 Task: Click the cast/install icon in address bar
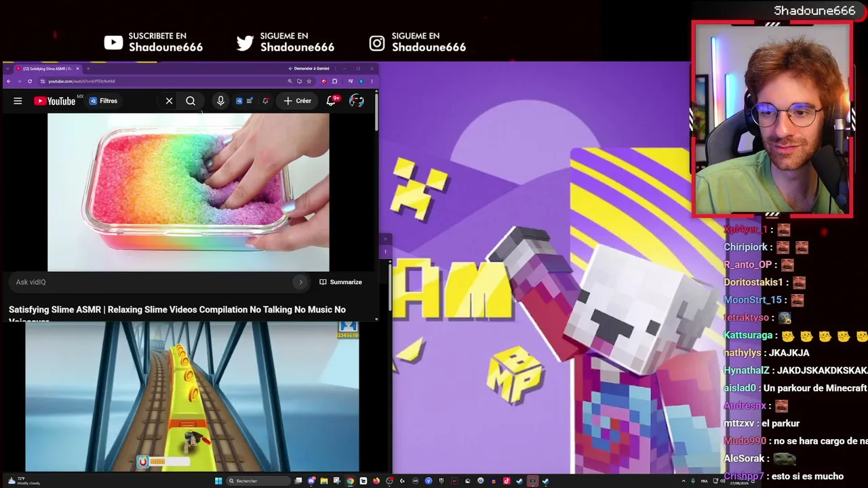point(299,81)
